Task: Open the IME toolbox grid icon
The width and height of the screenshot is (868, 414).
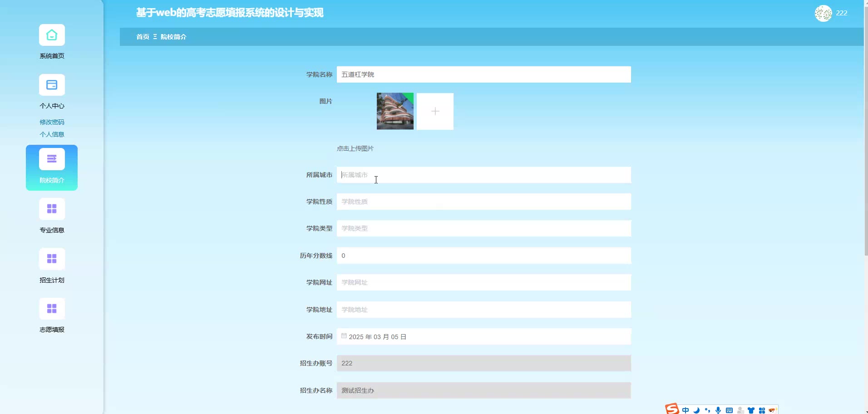Action: pyautogui.click(x=762, y=410)
